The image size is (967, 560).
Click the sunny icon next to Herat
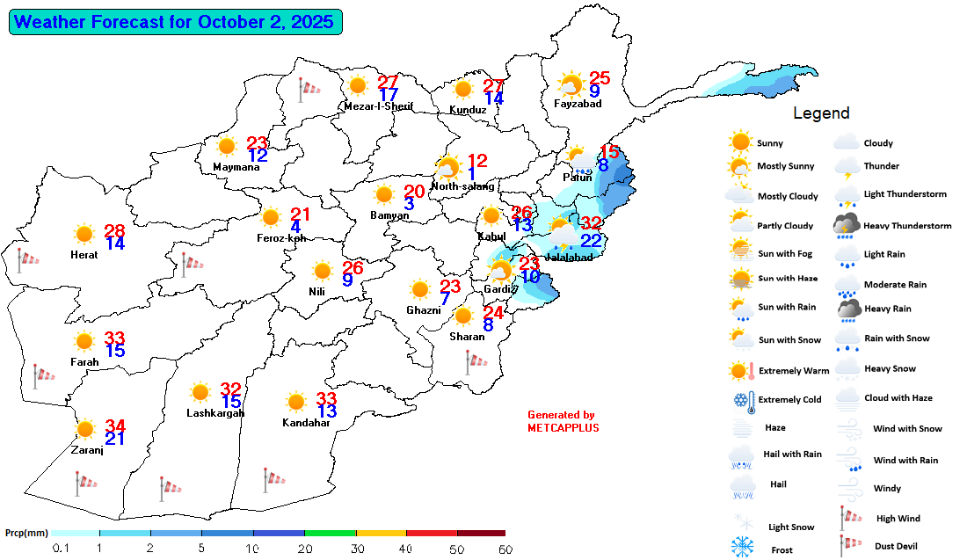coord(84,234)
